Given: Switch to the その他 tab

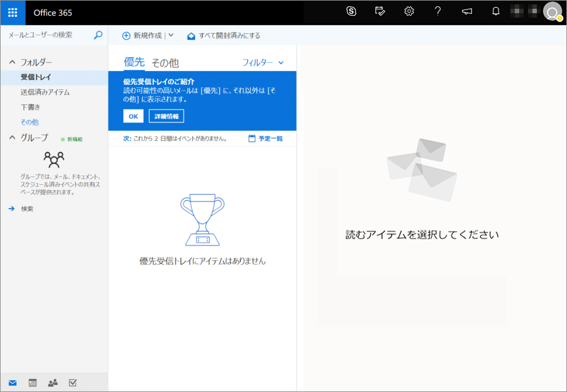Looking at the screenshot, I should (165, 63).
